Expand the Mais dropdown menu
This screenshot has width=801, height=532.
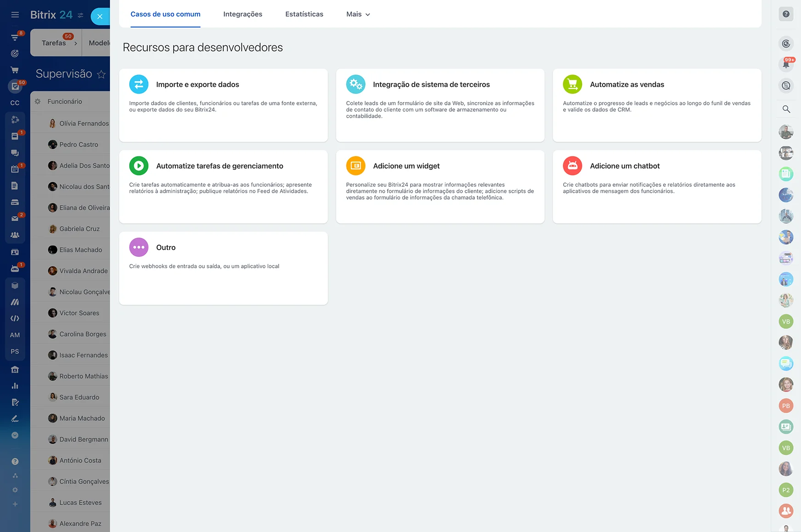pos(358,14)
